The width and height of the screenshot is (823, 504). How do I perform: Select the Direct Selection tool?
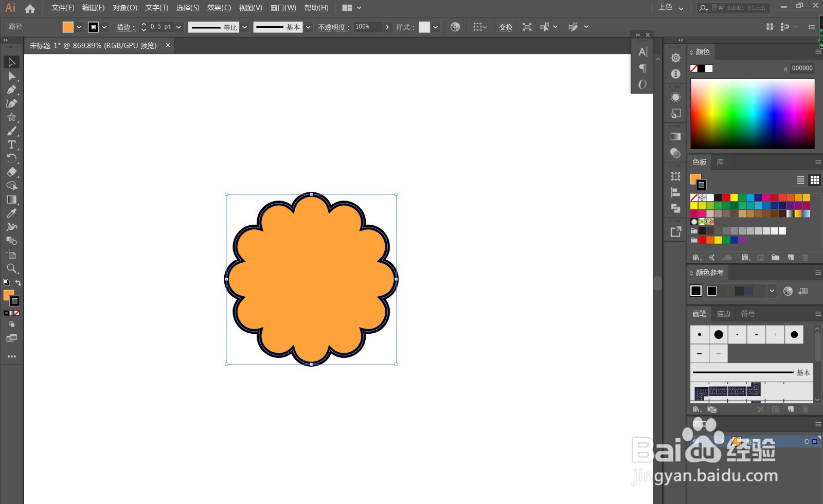point(11,76)
